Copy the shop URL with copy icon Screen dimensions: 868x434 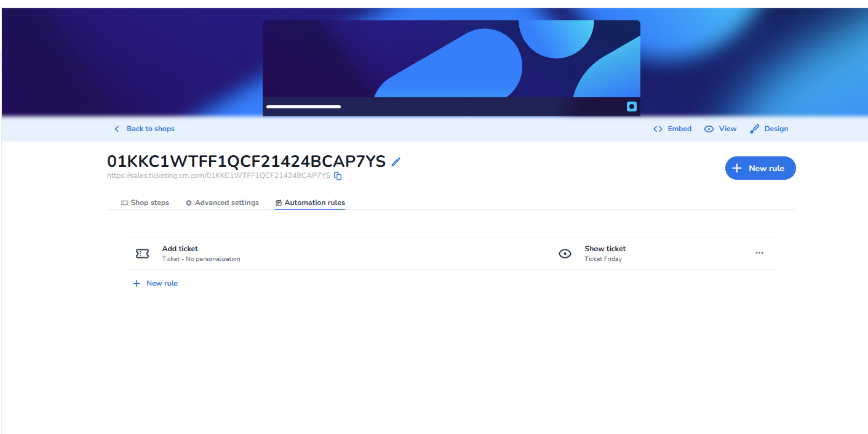coord(338,176)
